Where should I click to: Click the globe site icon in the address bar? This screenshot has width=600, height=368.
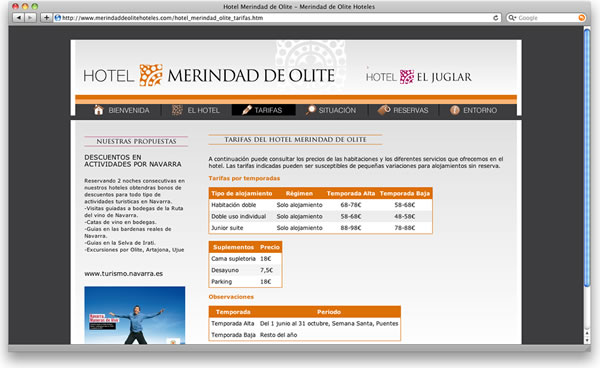58,18
